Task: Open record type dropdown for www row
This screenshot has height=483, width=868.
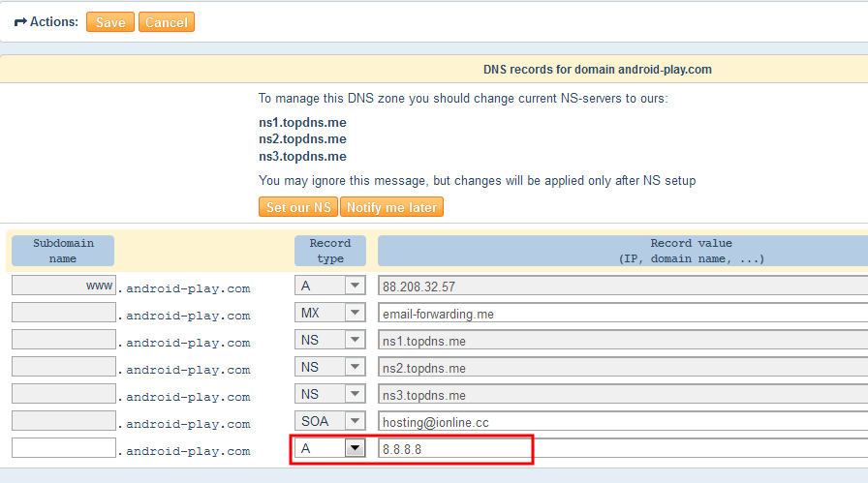Action: [x=329, y=286]
